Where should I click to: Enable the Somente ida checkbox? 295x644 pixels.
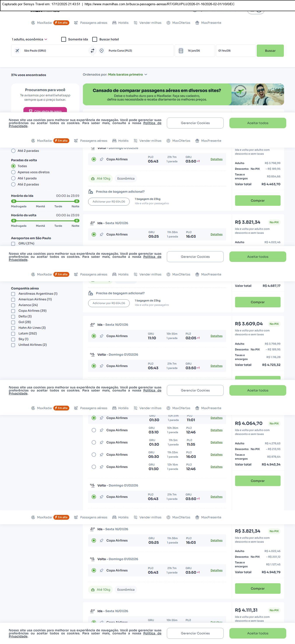[64, 40]
